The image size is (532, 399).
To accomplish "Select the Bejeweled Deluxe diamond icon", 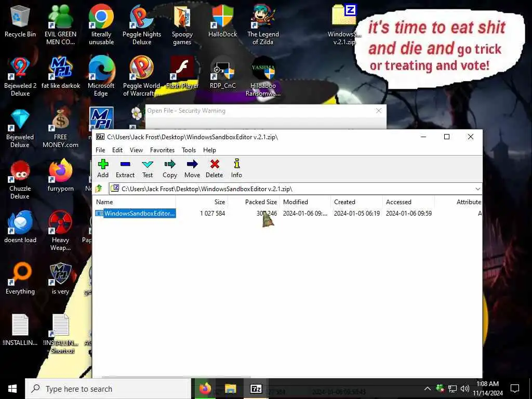I will (20, 128).
